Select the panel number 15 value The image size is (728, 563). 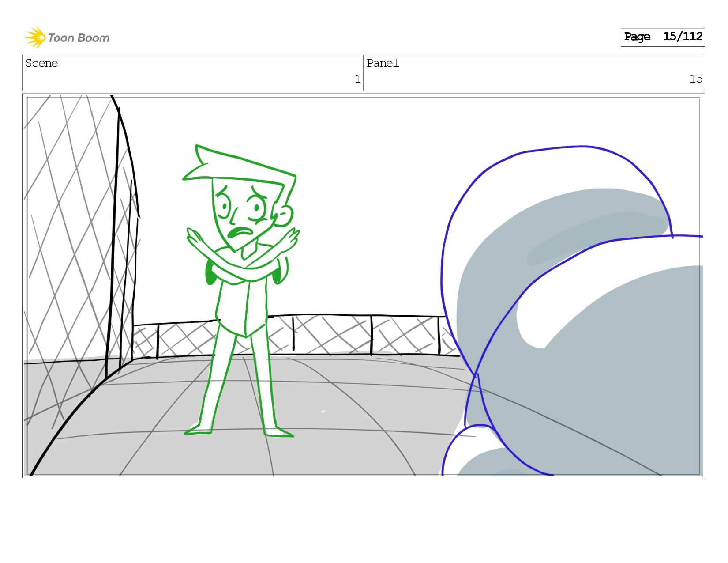pyautogui.click(x=696, y=79)
